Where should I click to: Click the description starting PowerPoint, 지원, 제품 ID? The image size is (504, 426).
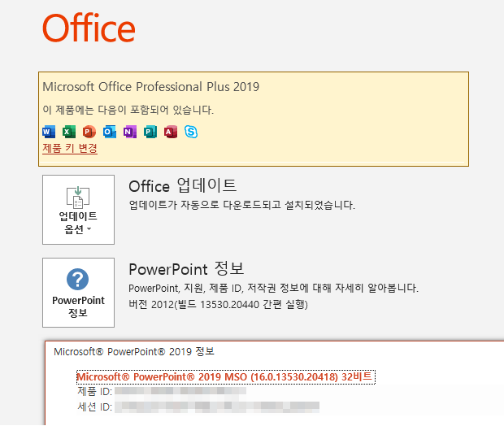273,288
